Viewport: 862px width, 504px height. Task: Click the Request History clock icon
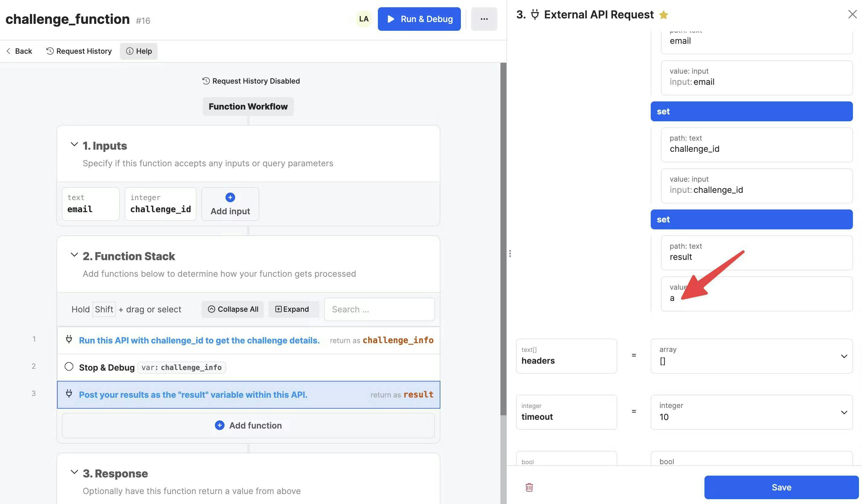(x=50, y=51)
